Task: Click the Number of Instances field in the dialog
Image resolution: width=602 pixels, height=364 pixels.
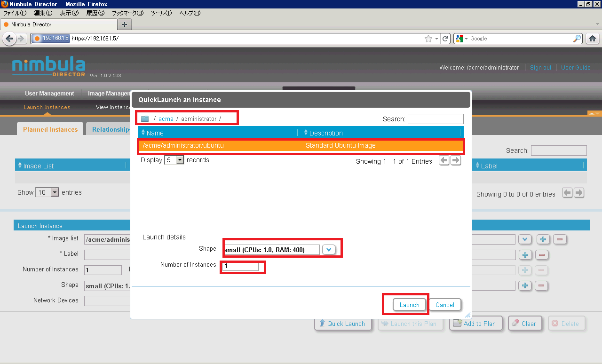Action: click(x=241, y=266)
